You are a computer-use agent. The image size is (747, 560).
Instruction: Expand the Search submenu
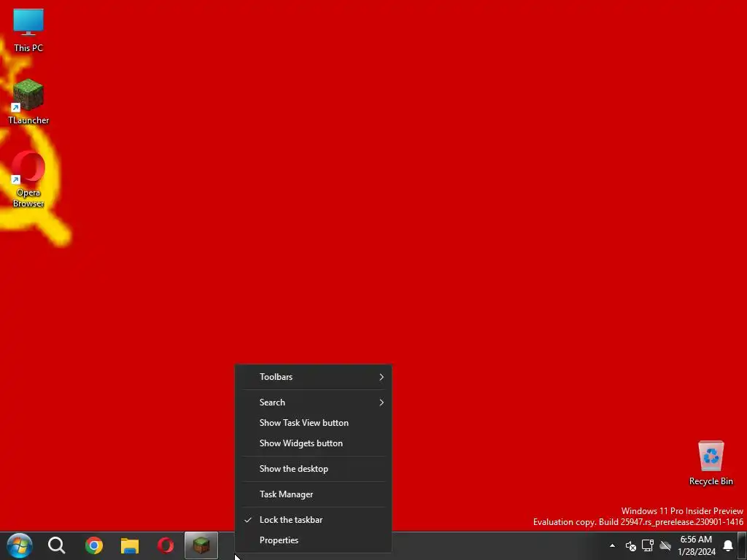point(314,402)
